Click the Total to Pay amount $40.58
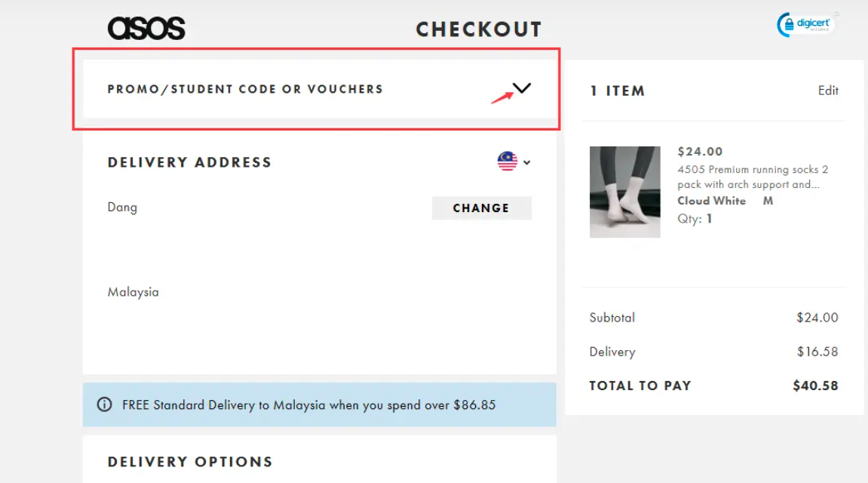The image size is (868, 483). pyautogui.click(x=815, y=386)
